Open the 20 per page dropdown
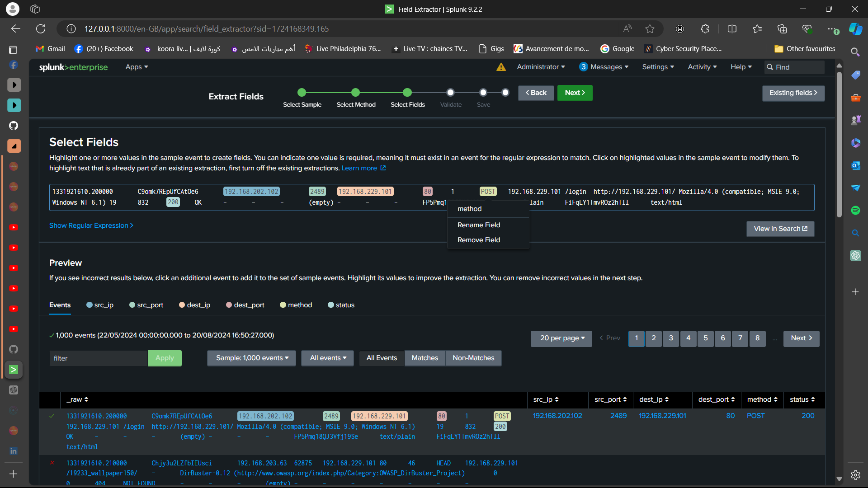The width and height of the screenshot is (868, 488). (561, 338)
